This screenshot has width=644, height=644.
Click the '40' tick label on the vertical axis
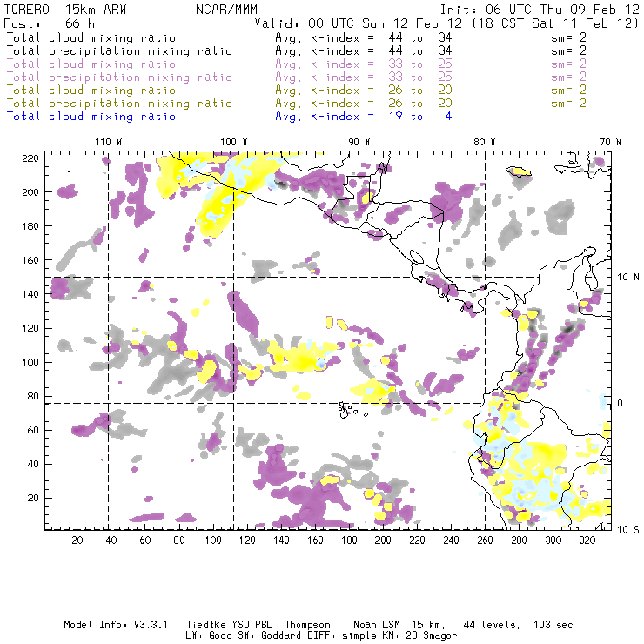tap(33, 464)
